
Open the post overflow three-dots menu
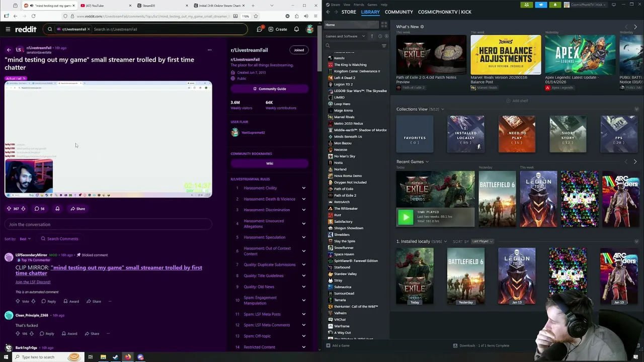(209, 50)
